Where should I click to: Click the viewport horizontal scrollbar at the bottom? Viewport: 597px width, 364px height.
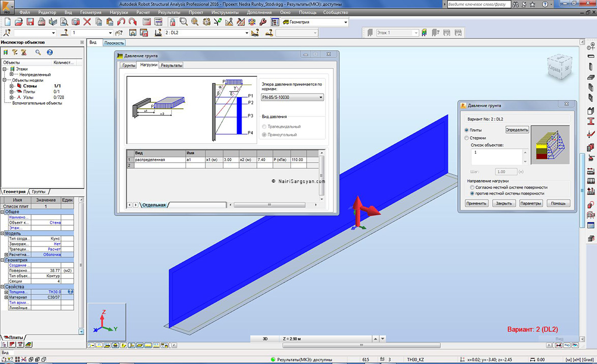(362, 345)
